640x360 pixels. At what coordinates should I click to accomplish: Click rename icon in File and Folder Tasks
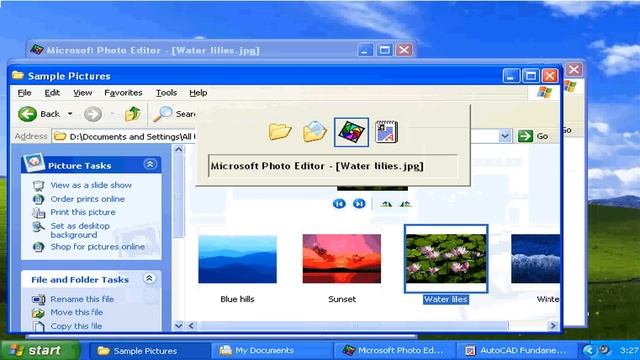pyautogui.click(x=38, y=299)
